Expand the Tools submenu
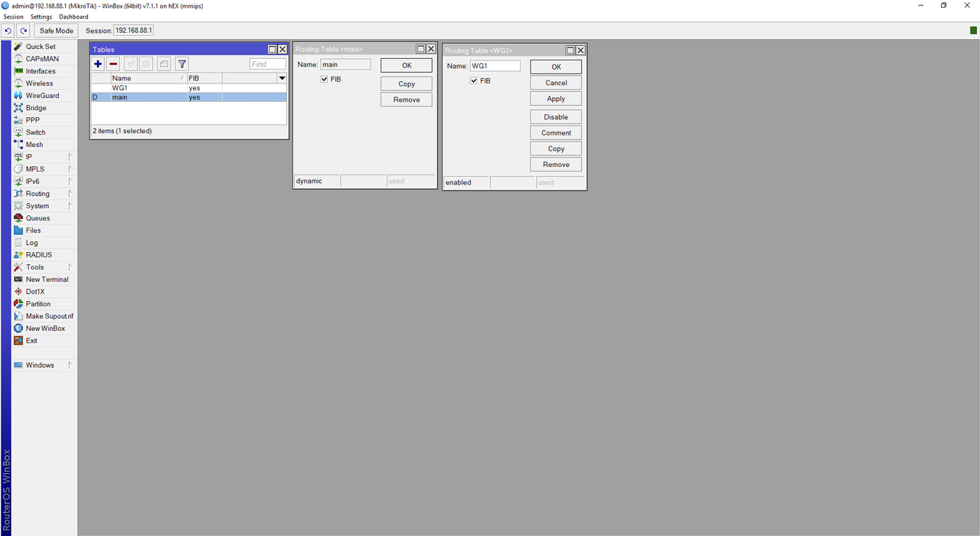The height and width of the screenshot is (536, 980). click(44, 267)
